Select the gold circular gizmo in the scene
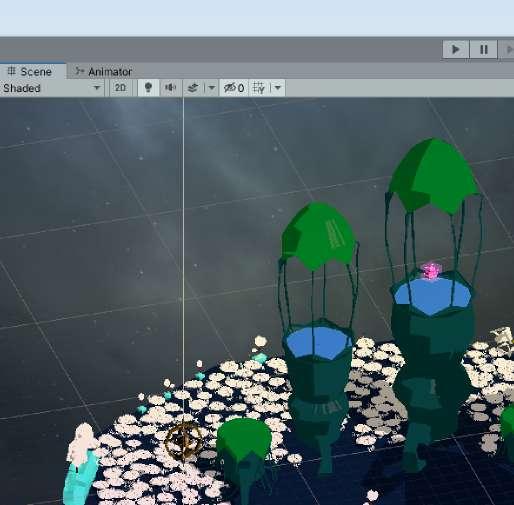The image size is (514, 505). coord(184,440)
